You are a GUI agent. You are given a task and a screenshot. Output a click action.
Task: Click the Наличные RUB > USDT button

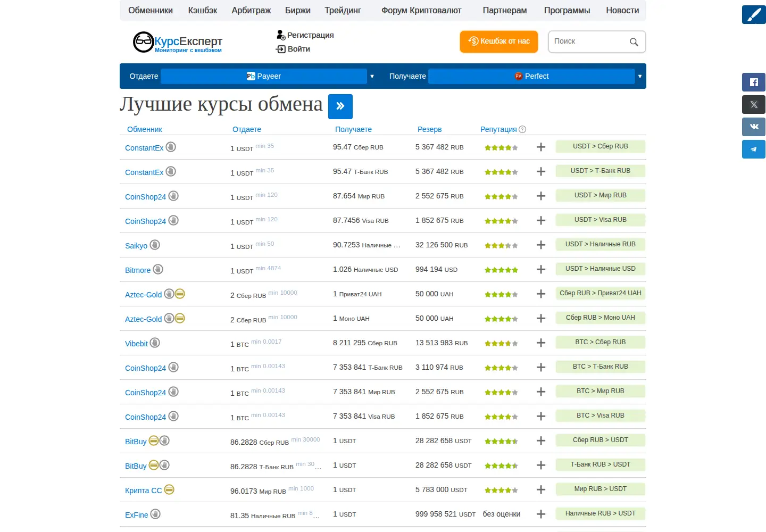coord(601,514)
